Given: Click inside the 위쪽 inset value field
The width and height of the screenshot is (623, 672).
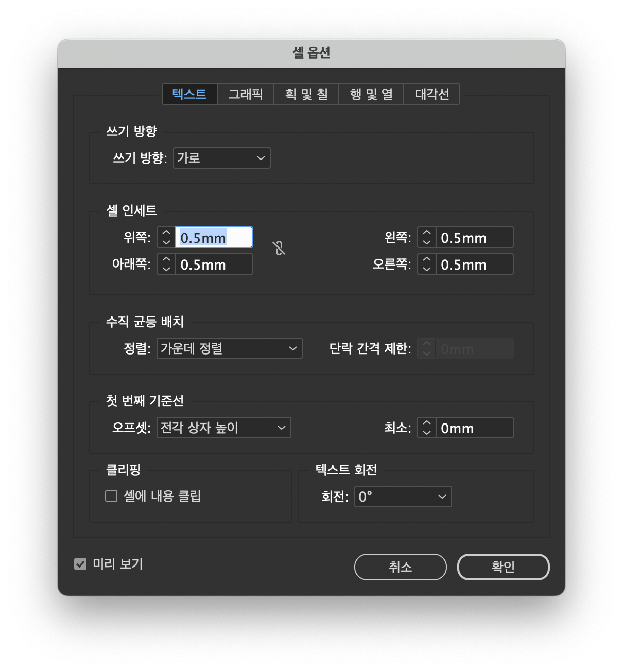Looking at the screenshot, I should click(214, 237).
